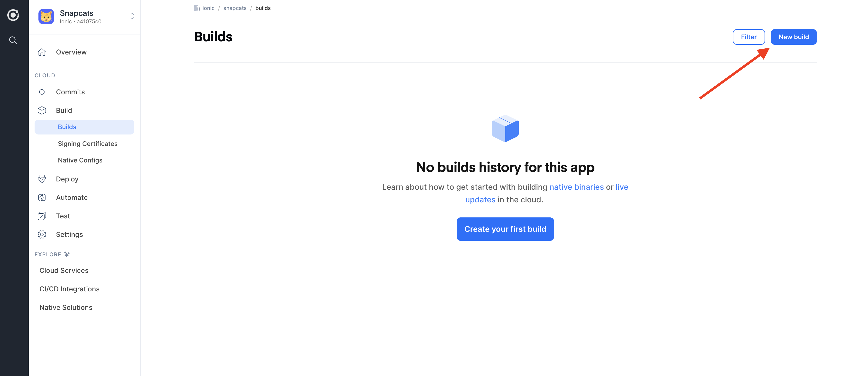Open Cloud Services under Explore

coord(64,271)
